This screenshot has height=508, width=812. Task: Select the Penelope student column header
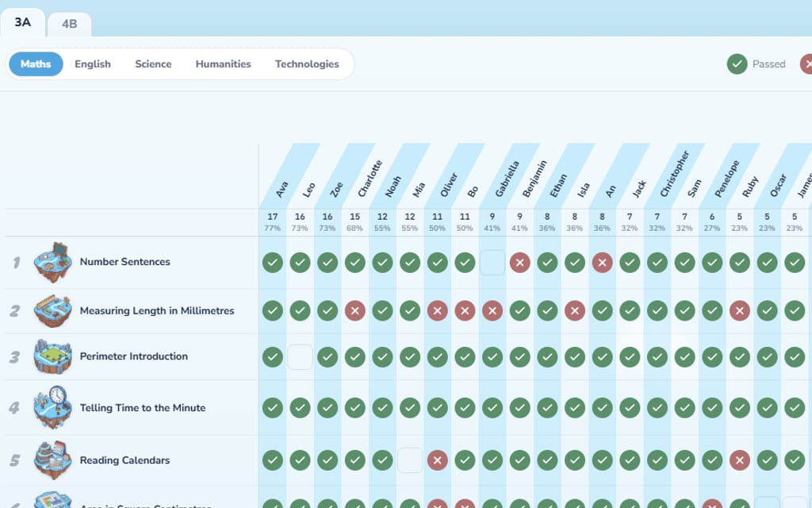[x=726, y=179]
